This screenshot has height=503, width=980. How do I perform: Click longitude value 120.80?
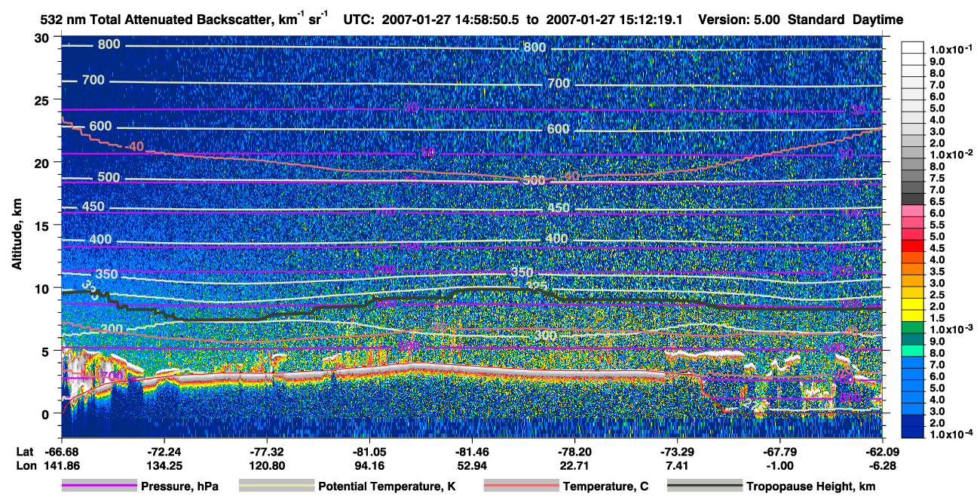266,466
